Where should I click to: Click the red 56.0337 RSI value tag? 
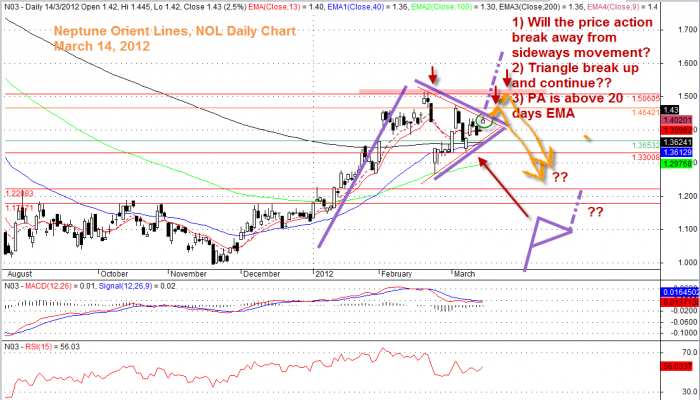(676, 367)
